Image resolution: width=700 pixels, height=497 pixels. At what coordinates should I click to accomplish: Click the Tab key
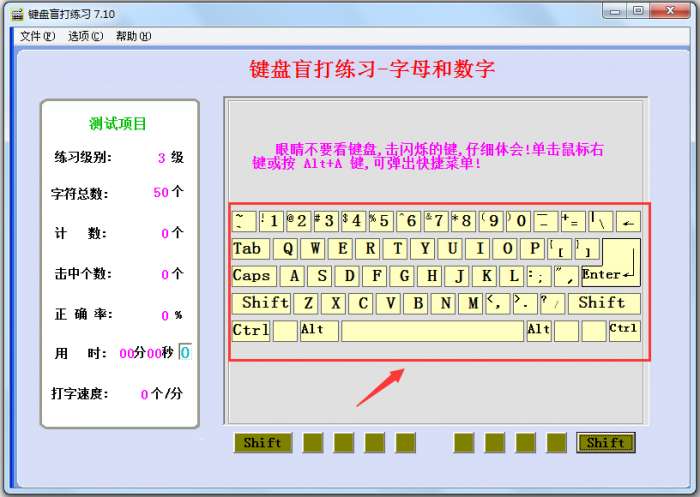click(x=250, y=249)
